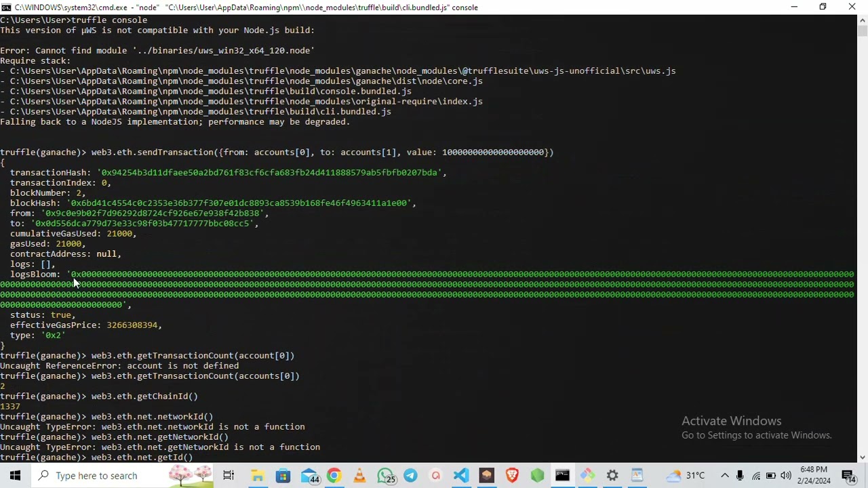Minimize the cmd console window
868x488 pixels.
(x=793, y=7)
